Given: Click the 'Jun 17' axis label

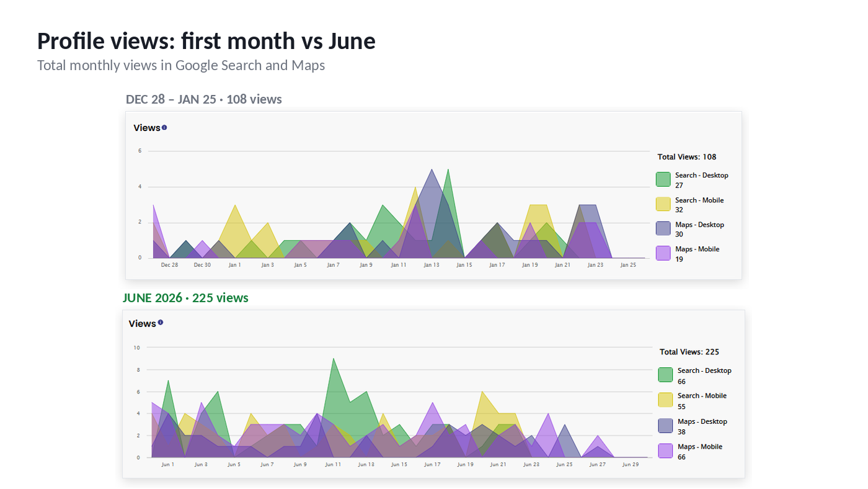Looking at the screenshot, I should coord(432,464).
